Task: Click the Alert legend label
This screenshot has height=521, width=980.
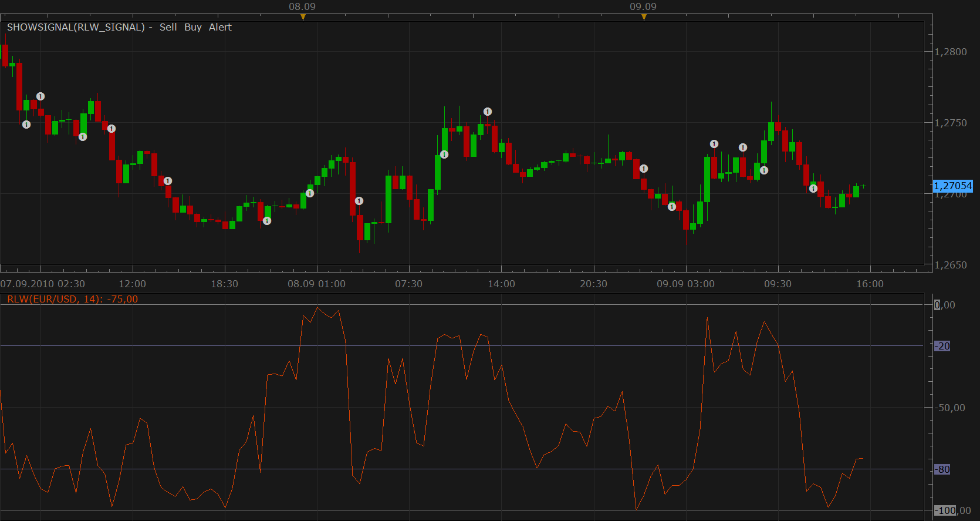Action: click(x=220, y=27)
